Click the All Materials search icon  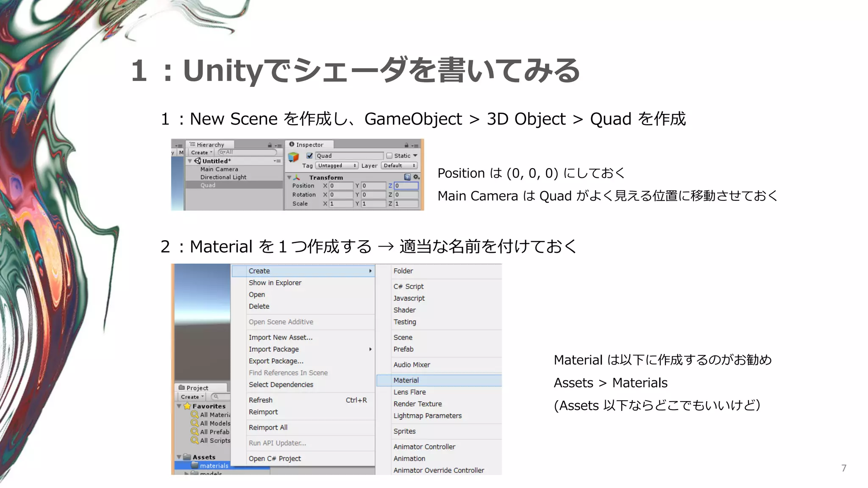pos(195,414)
